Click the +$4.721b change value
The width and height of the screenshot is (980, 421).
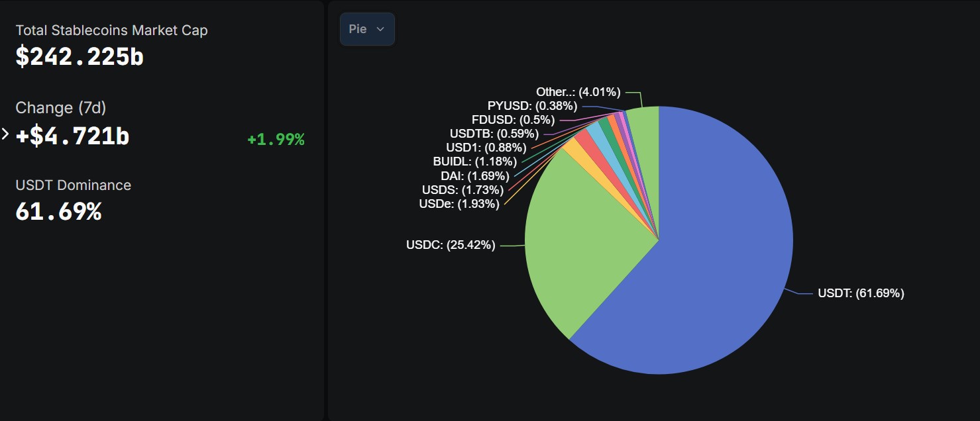[x=72, y=136]
